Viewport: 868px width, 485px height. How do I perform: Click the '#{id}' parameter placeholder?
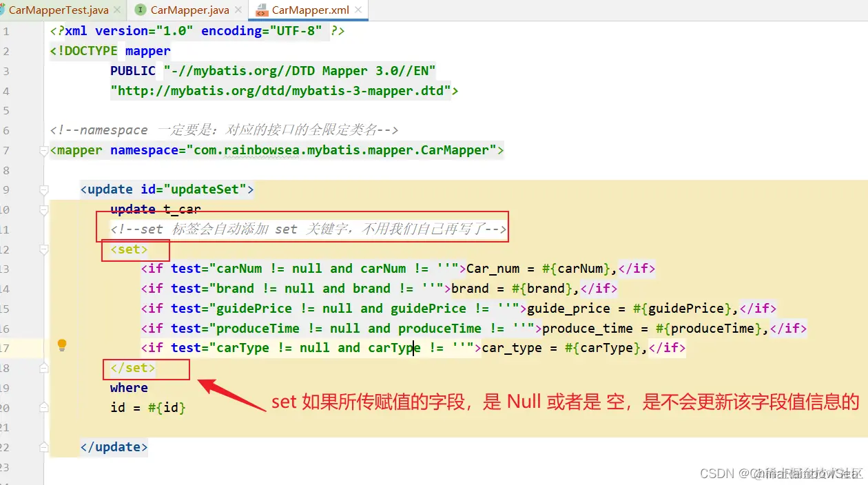click(x=167, y=408)
